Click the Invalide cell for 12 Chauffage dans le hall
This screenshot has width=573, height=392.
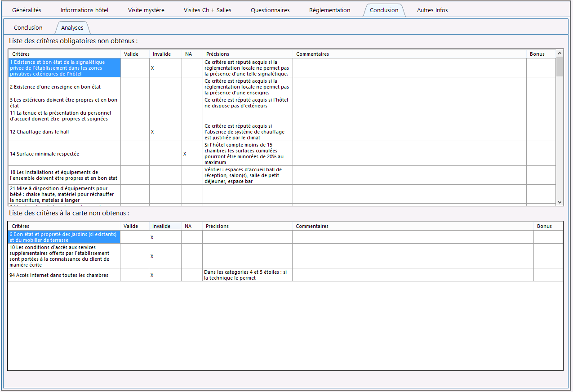click(x=165, y=132)
